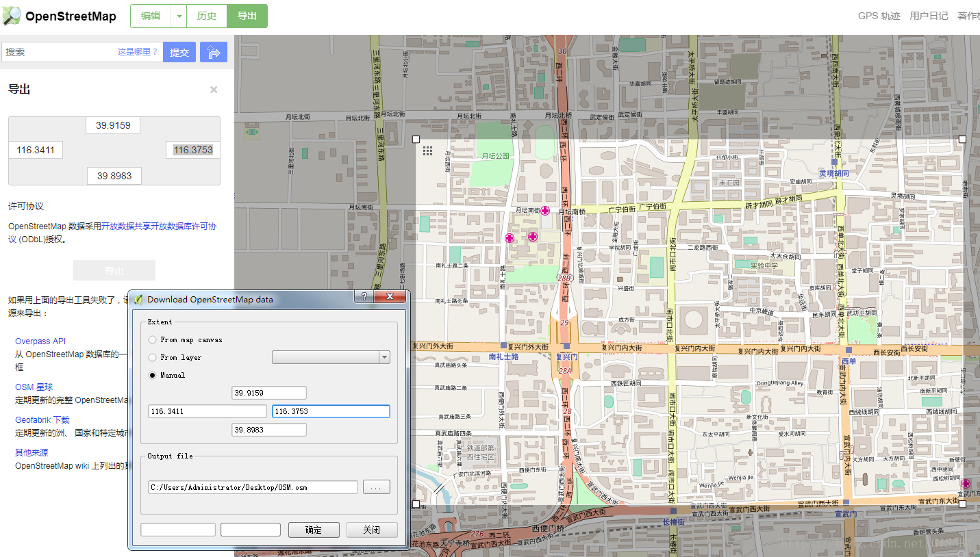Open the 开放数据共享开放数据库许可协议 link
980x557 pixels.
tap(159, 226)
